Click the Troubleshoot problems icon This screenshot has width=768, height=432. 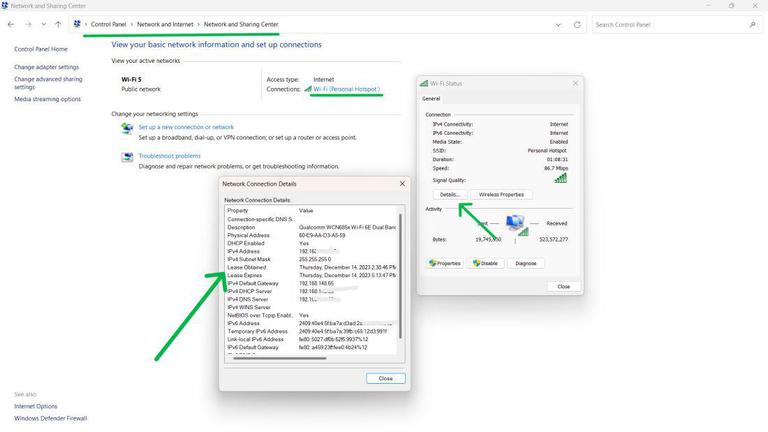coord(127,157)
